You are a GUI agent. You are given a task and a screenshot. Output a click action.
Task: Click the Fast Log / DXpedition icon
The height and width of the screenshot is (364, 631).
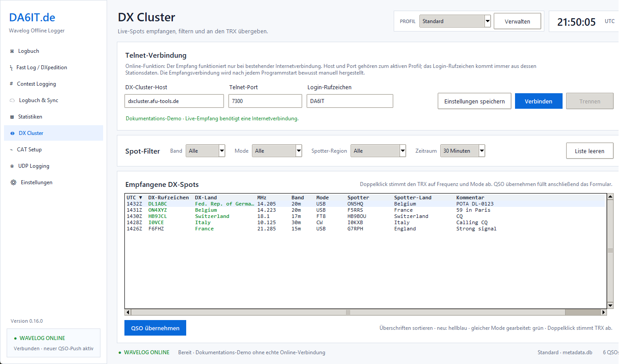click(x=12, y=67)
